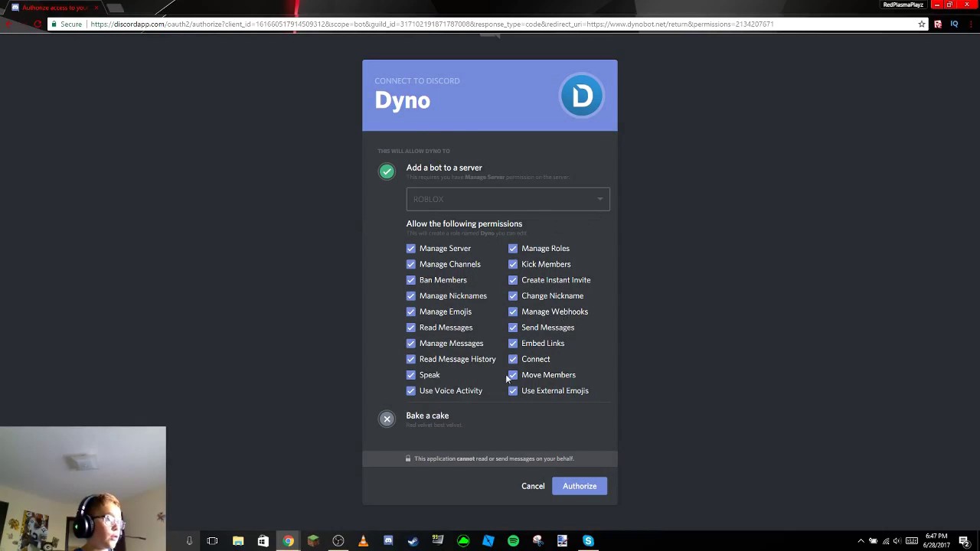The height and width of the screenshot is (551, 980).
Task: Uncheck the Manage Server permission
Action: click(411, 248)
